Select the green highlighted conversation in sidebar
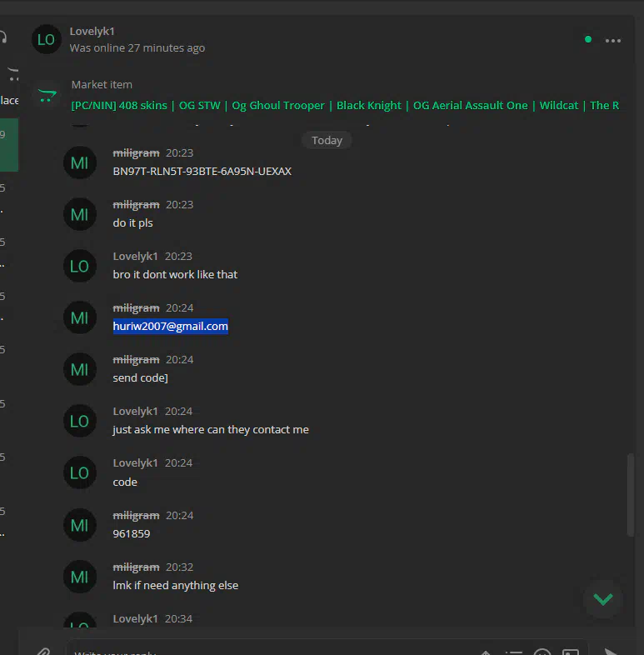The width and height of the screenshot is (644, 655). (x=9, y=145)
